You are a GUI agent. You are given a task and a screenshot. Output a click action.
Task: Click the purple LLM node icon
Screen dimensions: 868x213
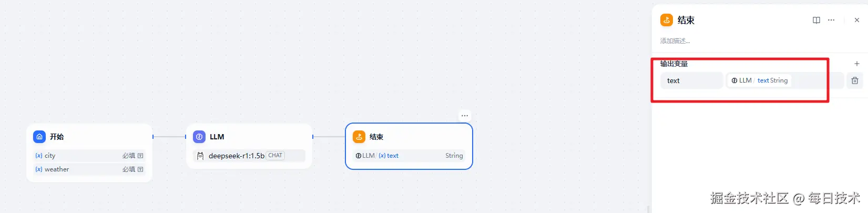[199, 137]
